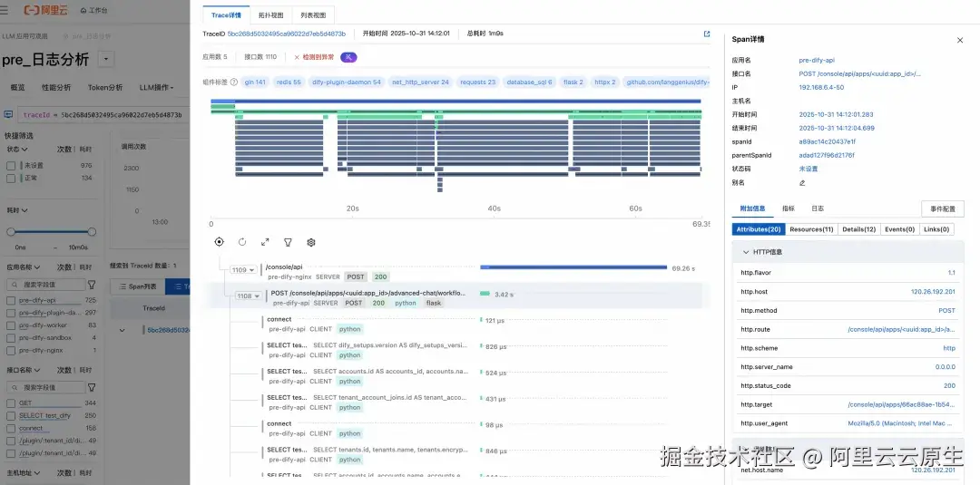Check the SELECT test_dify interface checkbox
Viewport: 980px width, 485px height.
(x=11, y=416)
